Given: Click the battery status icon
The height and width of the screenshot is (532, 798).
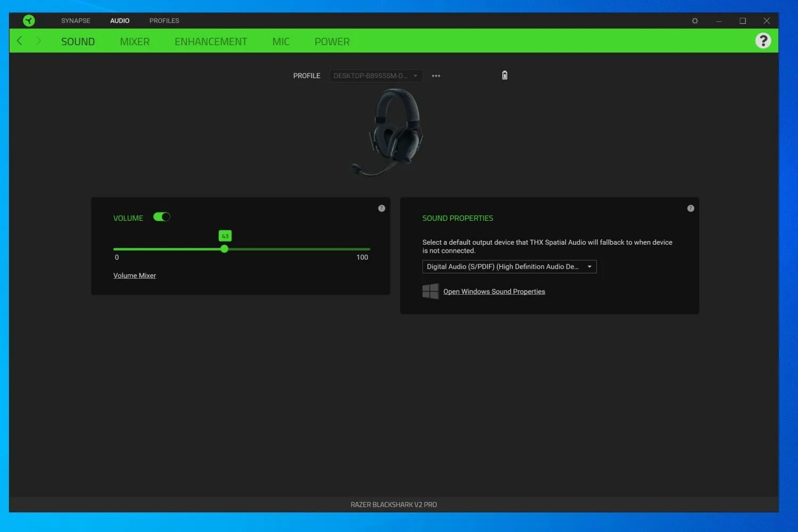Looking at the screenshot, I should tap(505, 75).
